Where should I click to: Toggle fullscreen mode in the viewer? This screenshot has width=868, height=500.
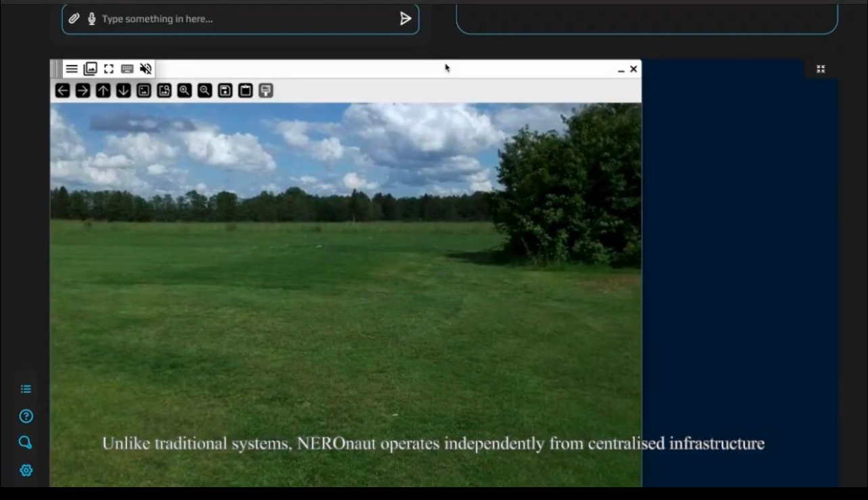coord(108,69)
